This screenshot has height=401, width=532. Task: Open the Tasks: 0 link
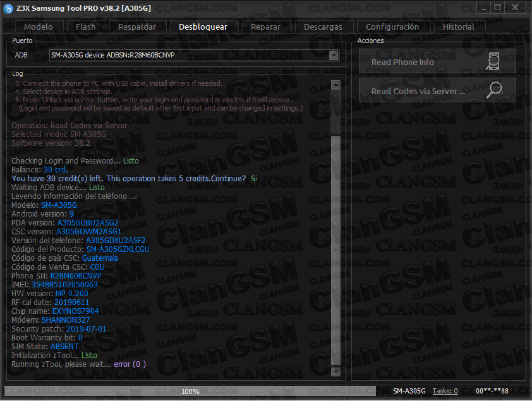(445, 391)
